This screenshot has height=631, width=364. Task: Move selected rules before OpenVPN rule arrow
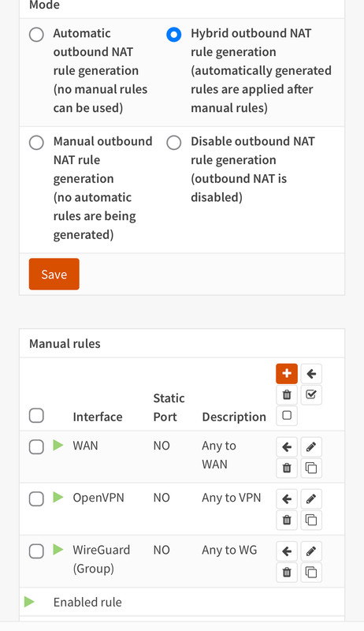tap(287, 499)
